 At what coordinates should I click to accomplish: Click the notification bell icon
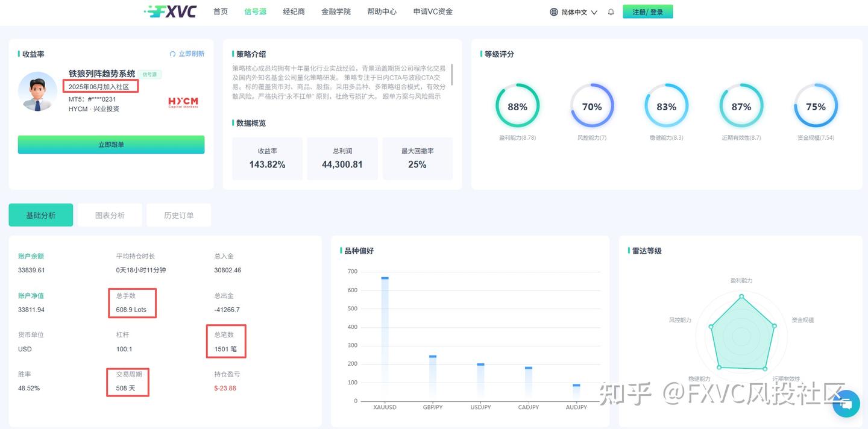[611, 11]
